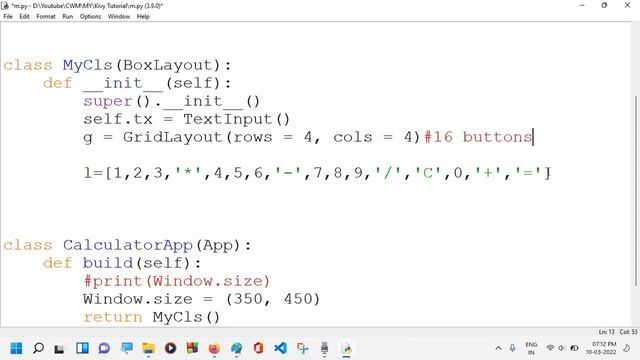Click the 'return MyCls()' line
This screenshot has height=360, width=640.
point(151,317)
